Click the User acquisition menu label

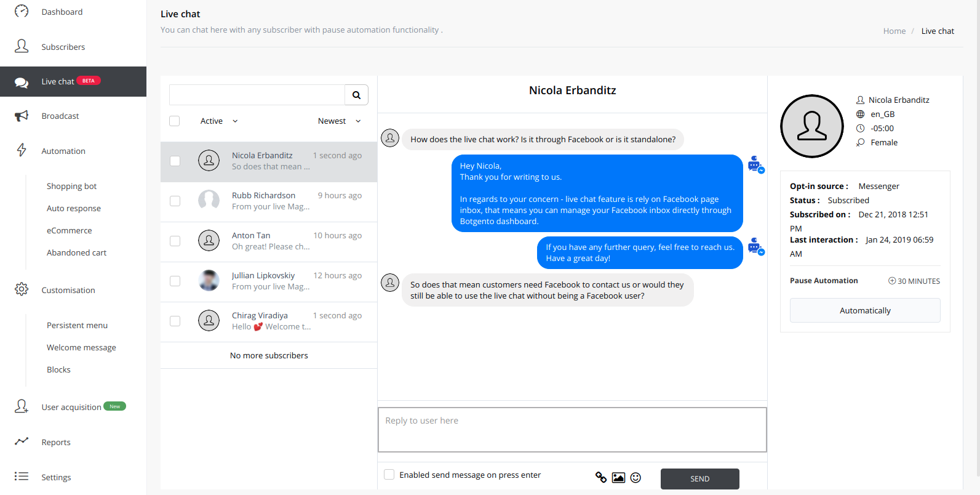71,407
